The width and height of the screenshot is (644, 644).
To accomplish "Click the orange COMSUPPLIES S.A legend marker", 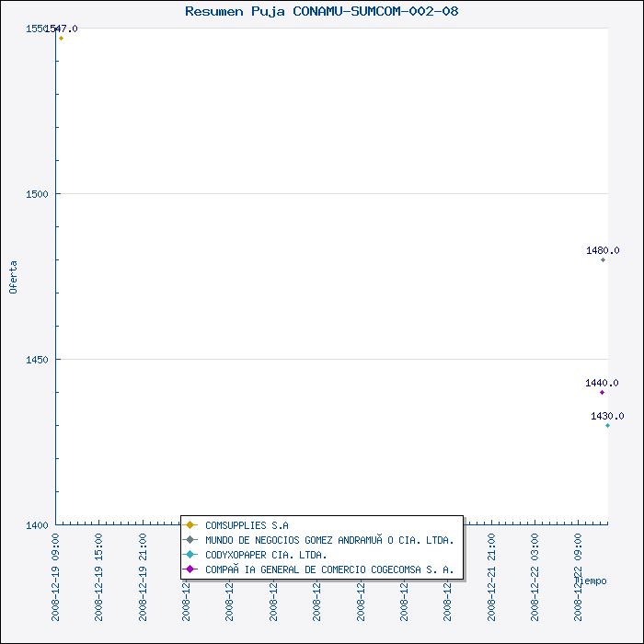I will coord(190,525).
